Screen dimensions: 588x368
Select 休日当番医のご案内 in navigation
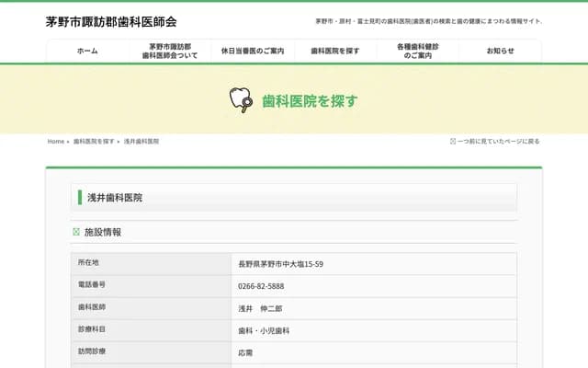coord(252,52)
